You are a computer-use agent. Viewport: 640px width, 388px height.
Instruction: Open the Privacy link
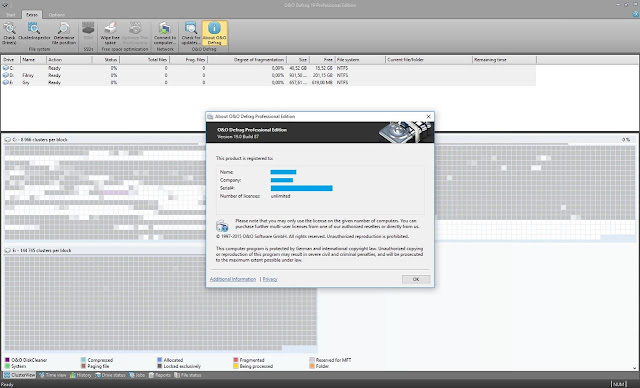pos(270,279)
